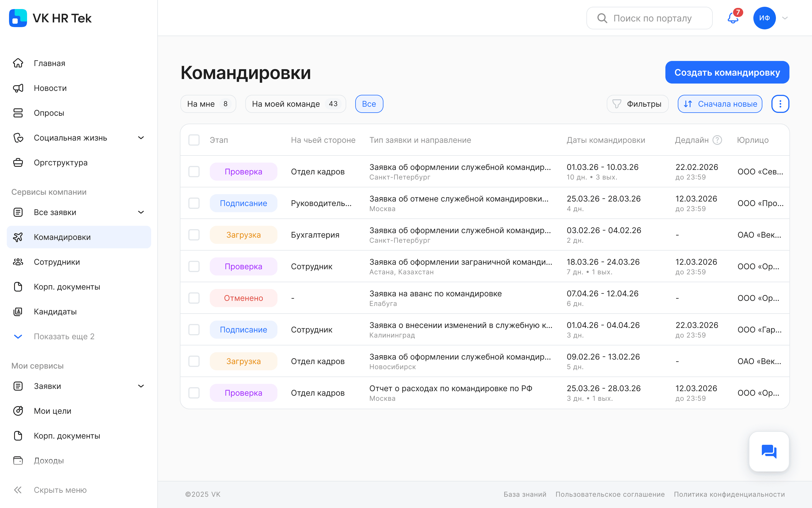Click the Кандидаты profile-card icon
This screenshot has height=508, width=812.
(x=18, y=312)
